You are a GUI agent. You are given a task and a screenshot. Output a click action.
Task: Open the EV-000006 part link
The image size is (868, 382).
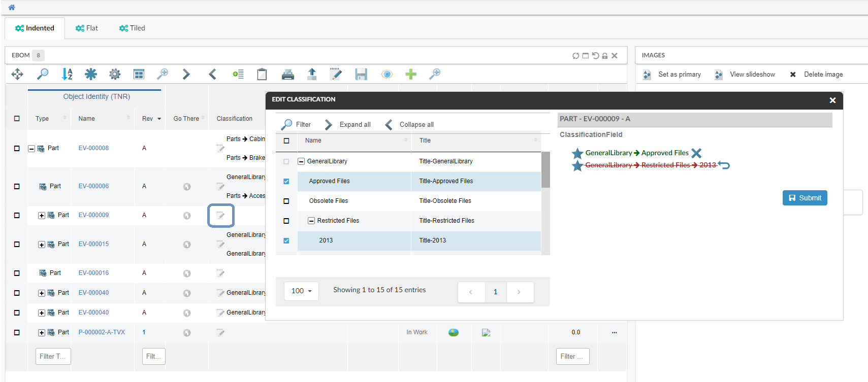[x=93, y=186]
